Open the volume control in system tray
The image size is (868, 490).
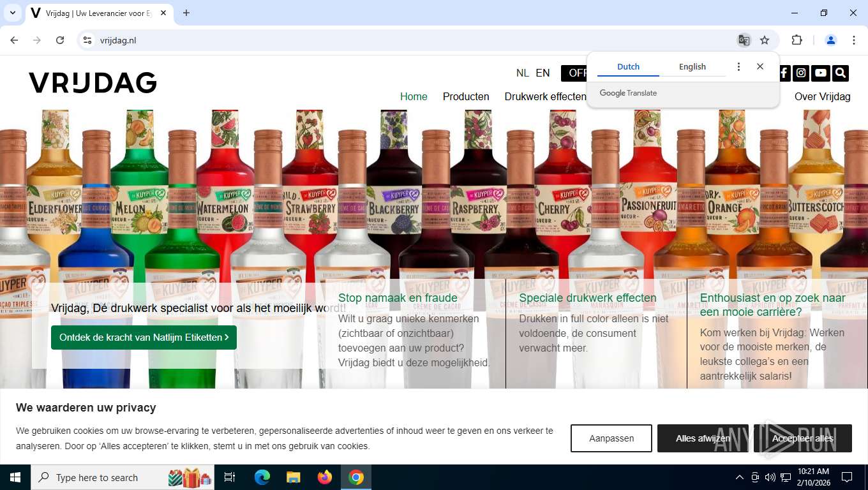770,477
